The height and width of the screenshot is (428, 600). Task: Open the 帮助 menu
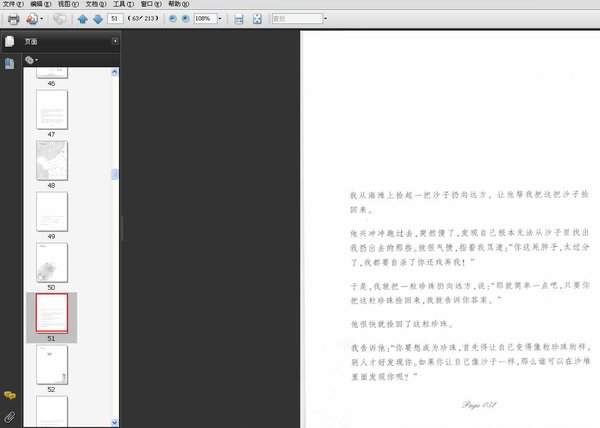coord(178,4)
